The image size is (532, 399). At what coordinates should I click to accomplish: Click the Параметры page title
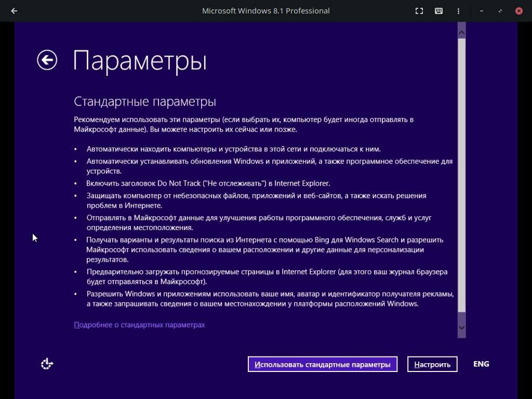point(139,61)
